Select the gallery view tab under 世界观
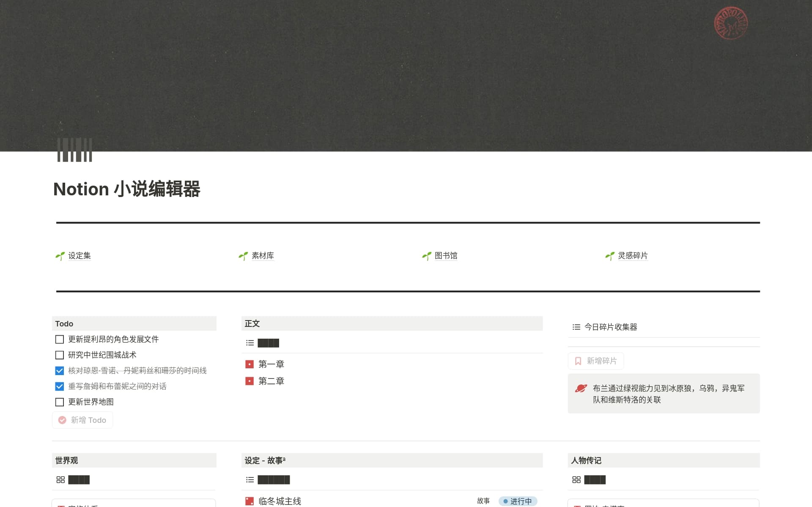The width and height of the screenshot is (812, 507). (73, 480)
